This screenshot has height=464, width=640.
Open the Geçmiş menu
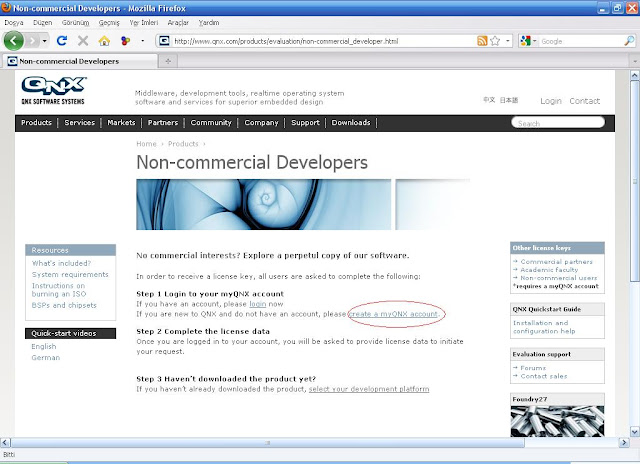click(109, 23)
